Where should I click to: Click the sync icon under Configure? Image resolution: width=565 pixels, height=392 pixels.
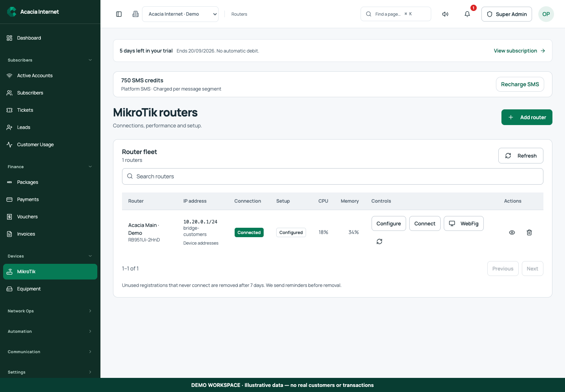379,241
